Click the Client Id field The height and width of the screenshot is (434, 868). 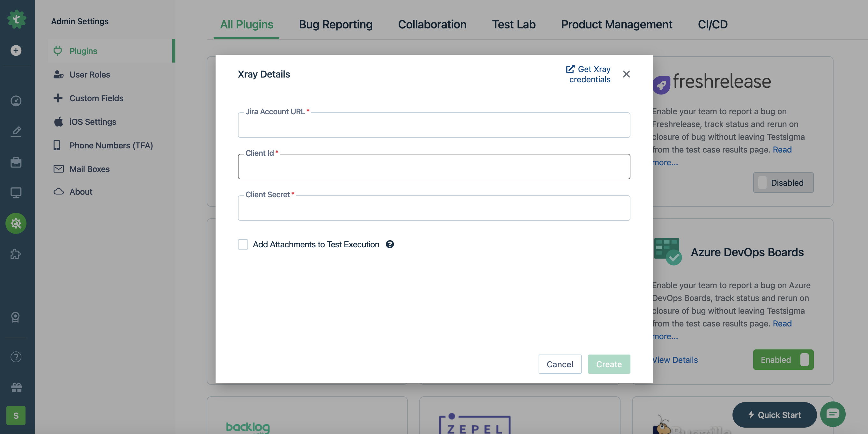click(434, 167)
